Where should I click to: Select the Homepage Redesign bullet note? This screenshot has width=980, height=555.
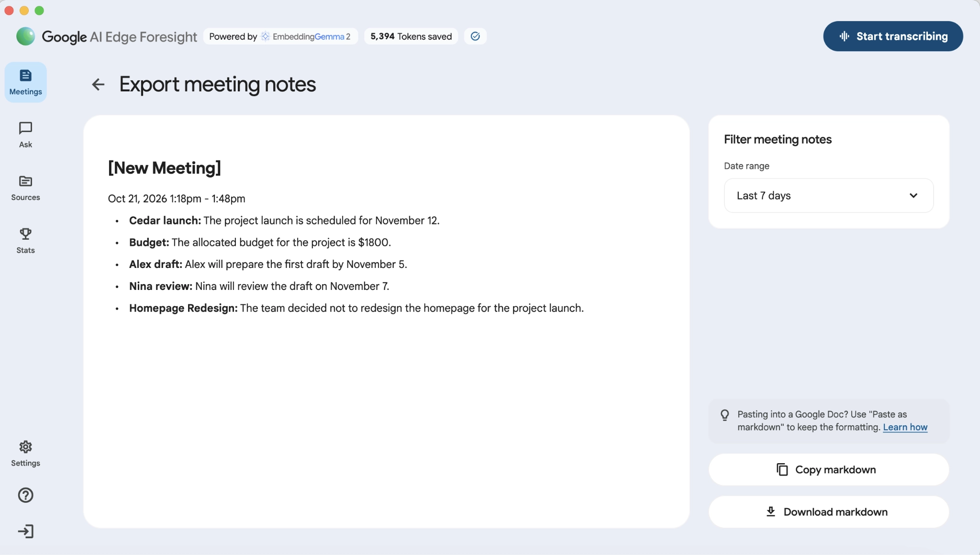[356, 309]
